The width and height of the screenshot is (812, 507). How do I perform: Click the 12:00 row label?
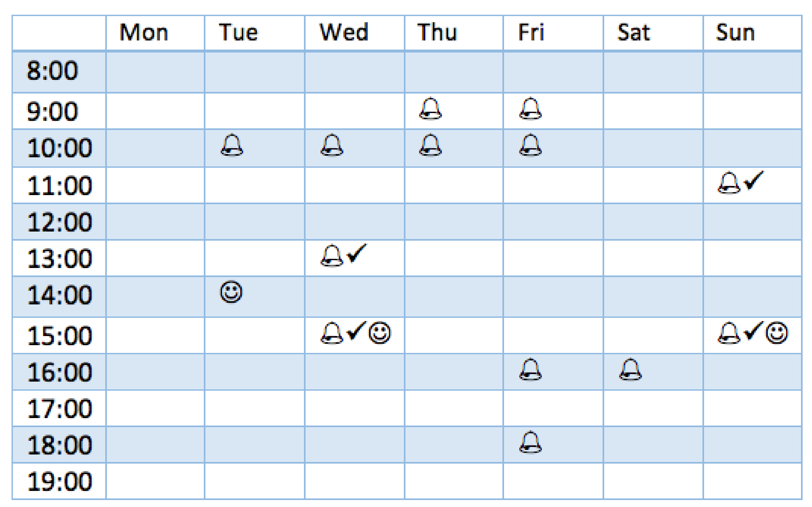click(59, 222)
